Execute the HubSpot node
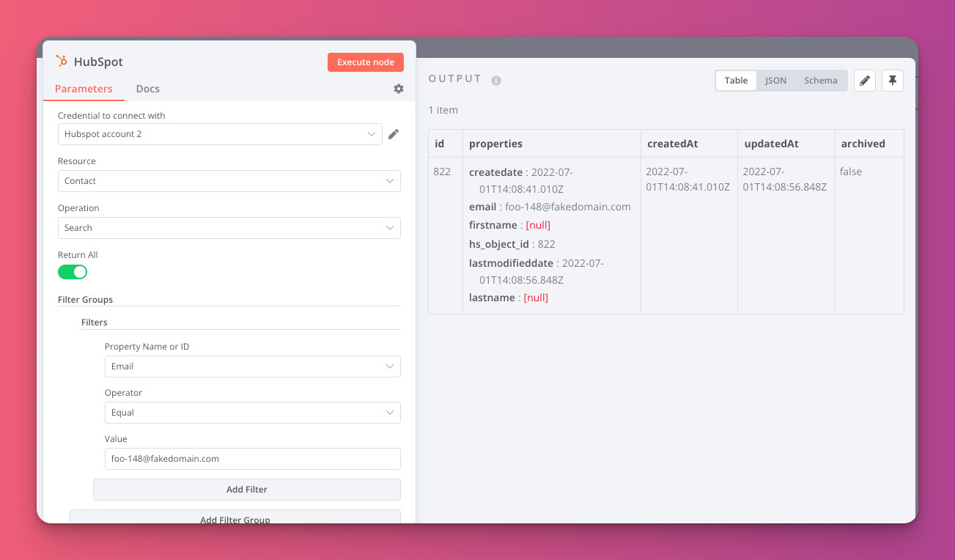 pos(366,62)
